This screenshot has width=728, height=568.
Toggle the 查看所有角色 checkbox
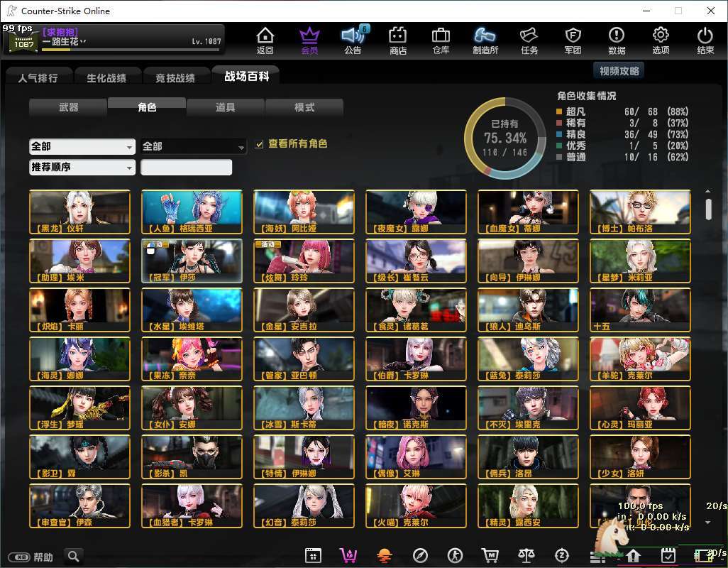tap(260, 144)
